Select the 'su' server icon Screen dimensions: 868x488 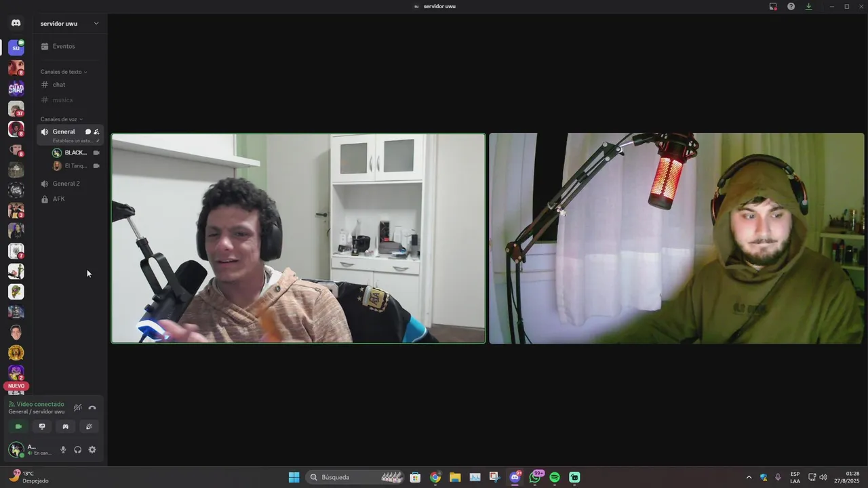click(16, 47)
